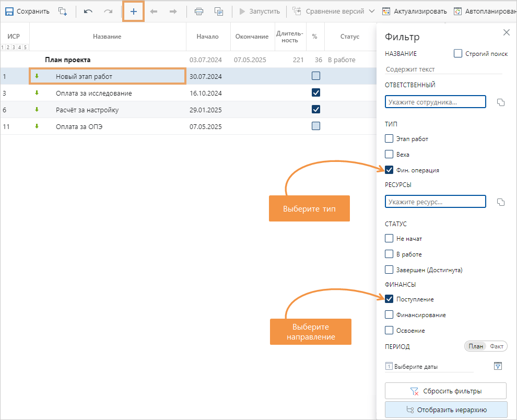Image resolution: width=517 pixels, height=420 pixels.
Task: Click the plus icon to add a task
Action: click(x=133, y=11)
